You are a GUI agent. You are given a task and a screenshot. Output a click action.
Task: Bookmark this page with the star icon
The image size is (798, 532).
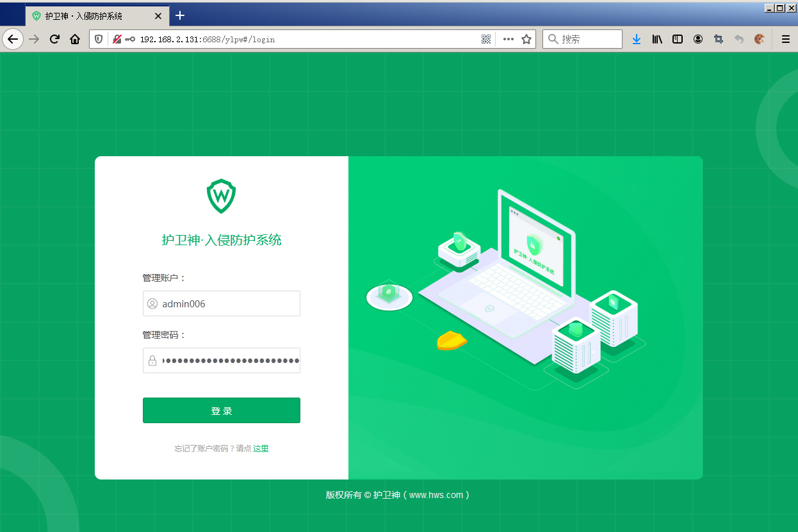526,39
